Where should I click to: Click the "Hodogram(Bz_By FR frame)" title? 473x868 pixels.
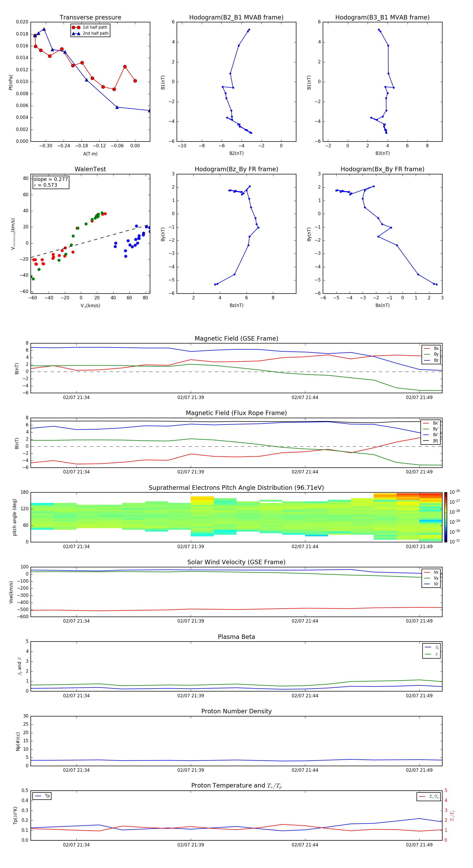(x=236, y=169)
